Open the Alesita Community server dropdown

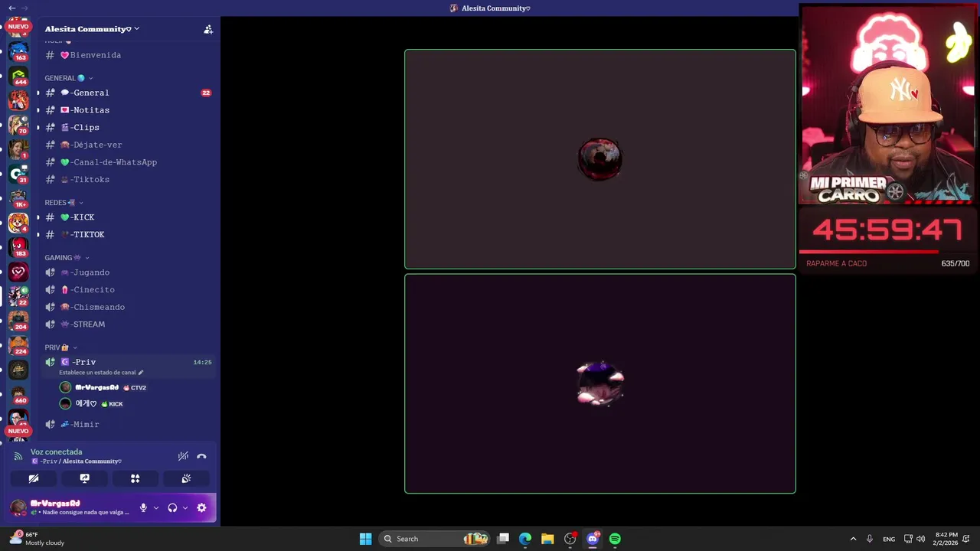tap(92, 29)
